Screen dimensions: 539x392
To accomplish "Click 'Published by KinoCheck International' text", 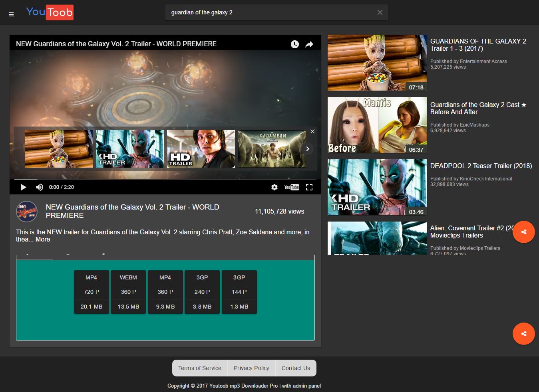I will [x=471, y=179].
